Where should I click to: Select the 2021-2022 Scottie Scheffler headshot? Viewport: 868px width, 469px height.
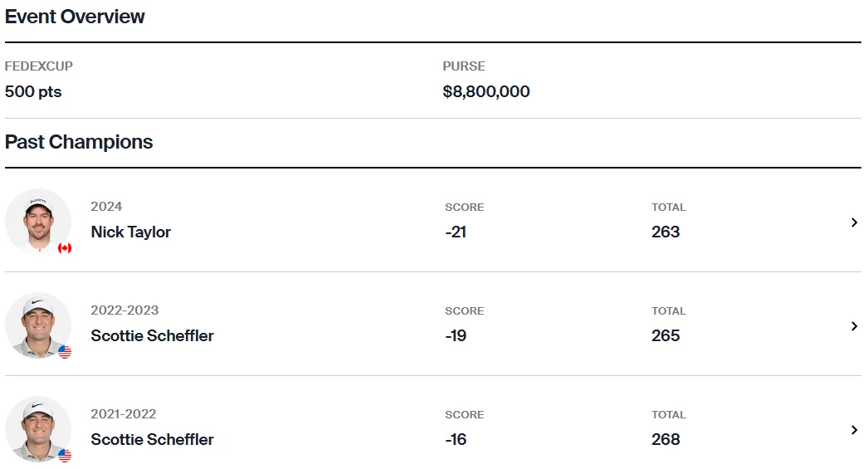coord(37,428)
